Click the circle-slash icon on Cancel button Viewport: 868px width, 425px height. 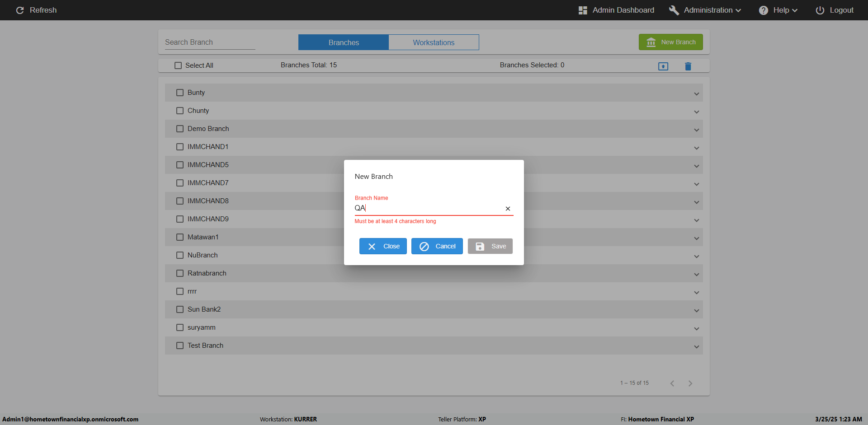pyautogui.click(x=424, y=246)
